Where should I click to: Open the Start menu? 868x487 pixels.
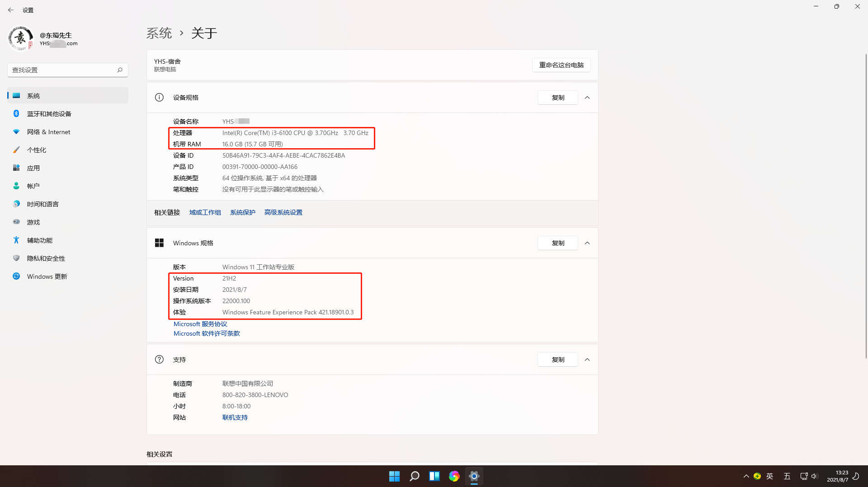pyautogui.click(x=394, y=476)
